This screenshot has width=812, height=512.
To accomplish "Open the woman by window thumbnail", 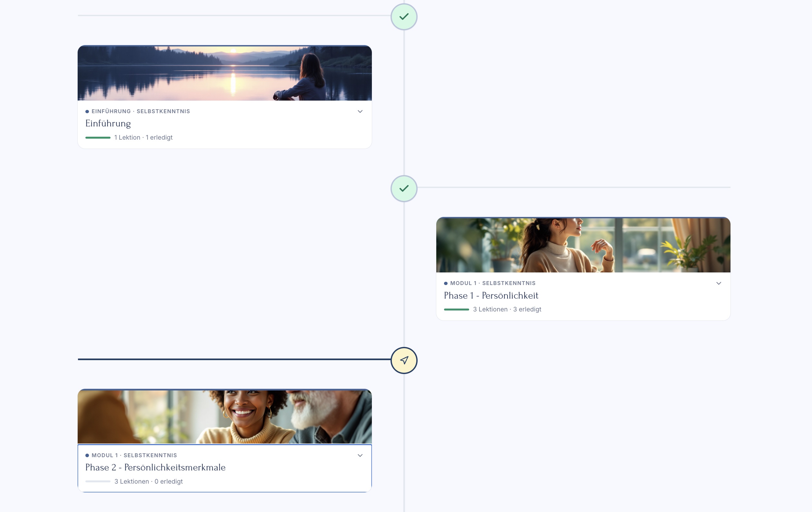I will [x=583, y=245].
